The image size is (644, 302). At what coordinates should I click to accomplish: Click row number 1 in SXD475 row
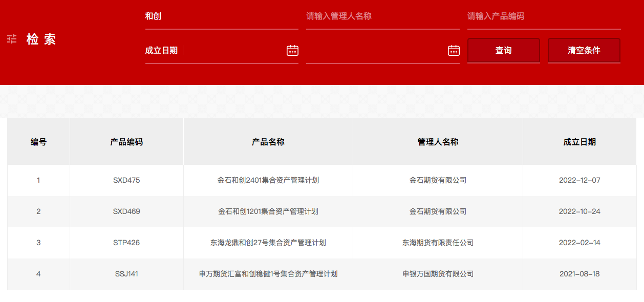(x=38, y=180)
